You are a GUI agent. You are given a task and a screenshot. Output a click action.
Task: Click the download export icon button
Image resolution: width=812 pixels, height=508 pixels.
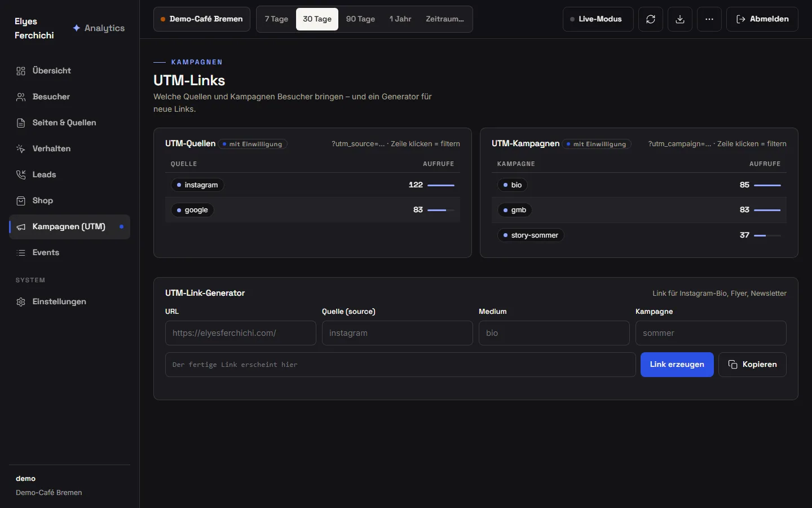pyautogui.click(x=680, y=19)
